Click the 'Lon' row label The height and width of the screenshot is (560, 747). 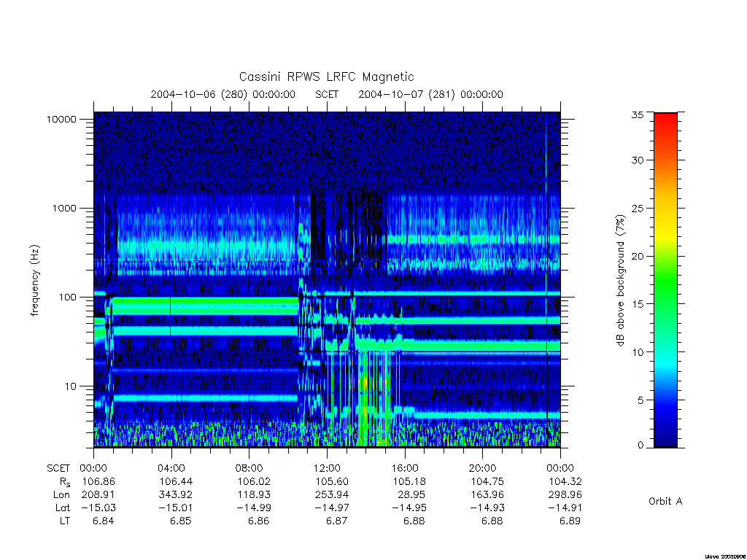tap(61, 495)
